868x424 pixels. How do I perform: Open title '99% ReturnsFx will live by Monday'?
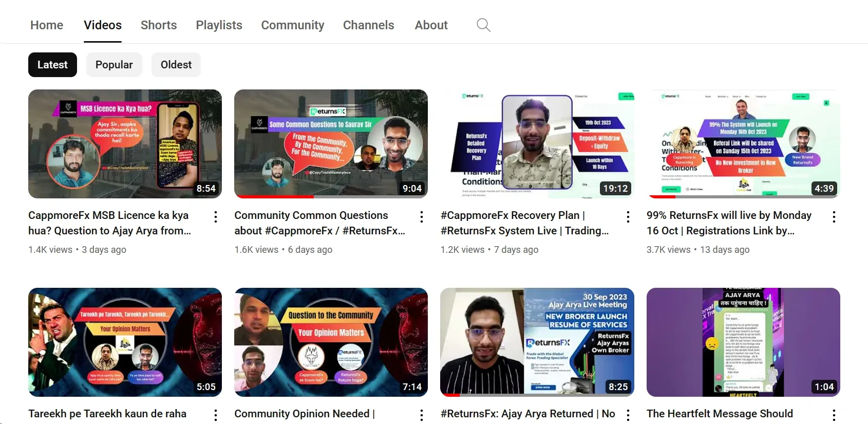pos(729,223)
